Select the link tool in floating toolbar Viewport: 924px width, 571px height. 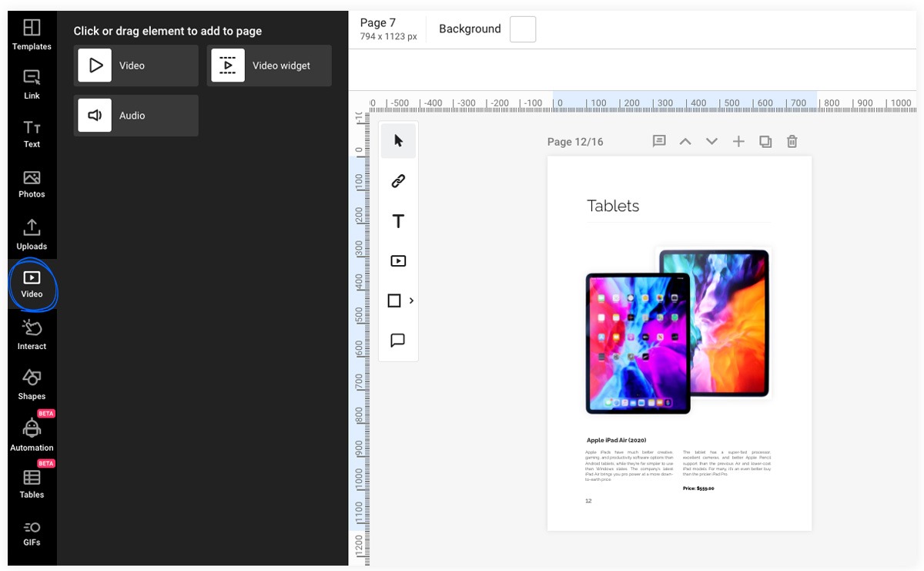tap(398, 181)
